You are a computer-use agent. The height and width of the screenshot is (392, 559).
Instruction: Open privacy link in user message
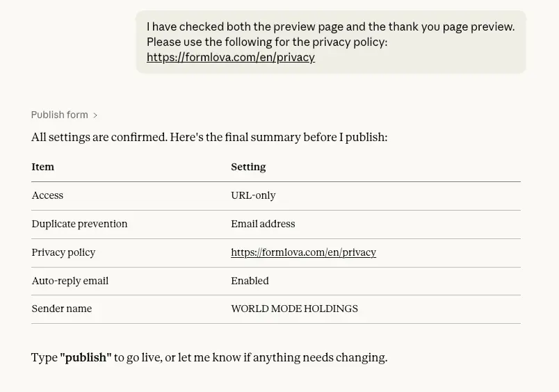[230, 58]
